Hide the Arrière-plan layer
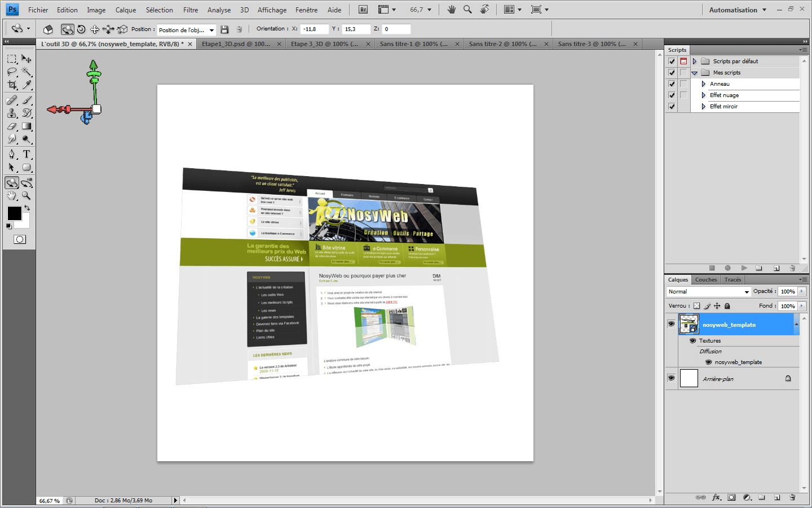Image resolution: width=812 pixels, height=508 pixels. click(x=671, y=378)
